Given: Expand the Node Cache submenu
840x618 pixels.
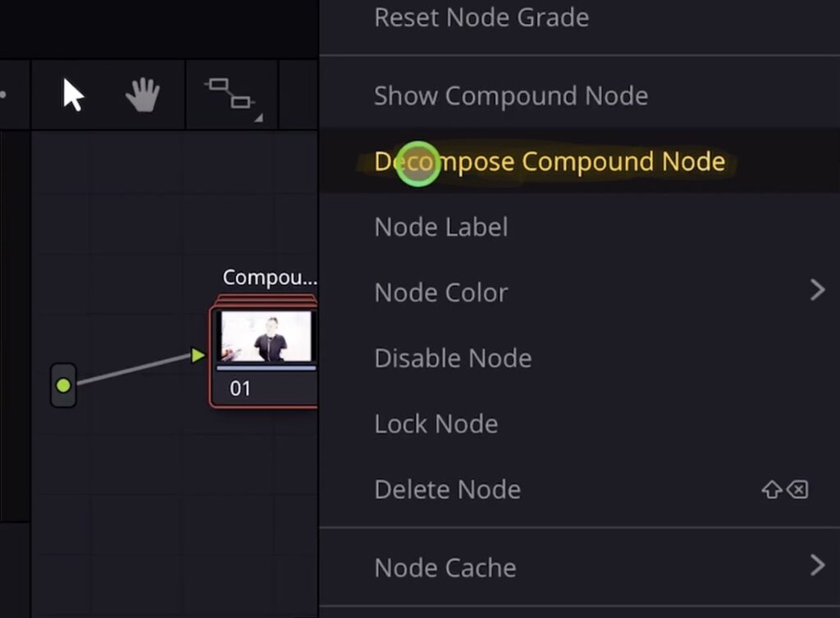Looking at the screenshot, I should click(x=445, y=567).
